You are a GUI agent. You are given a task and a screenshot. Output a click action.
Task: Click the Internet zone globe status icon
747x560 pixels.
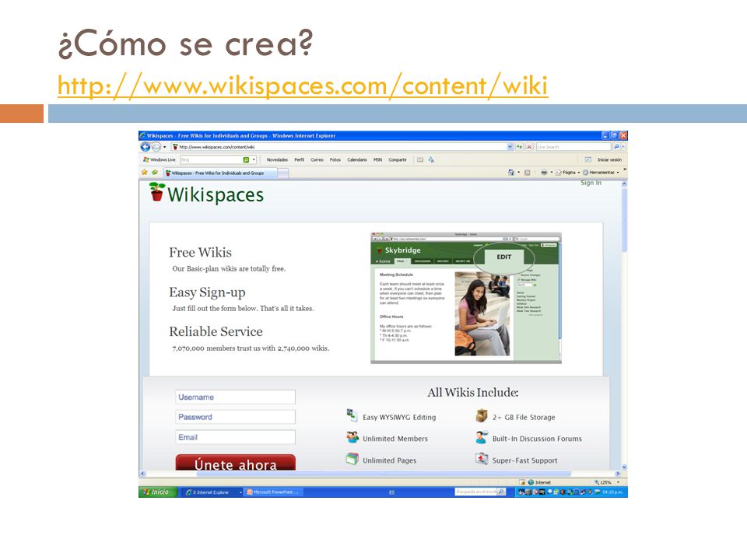point(531,482)
